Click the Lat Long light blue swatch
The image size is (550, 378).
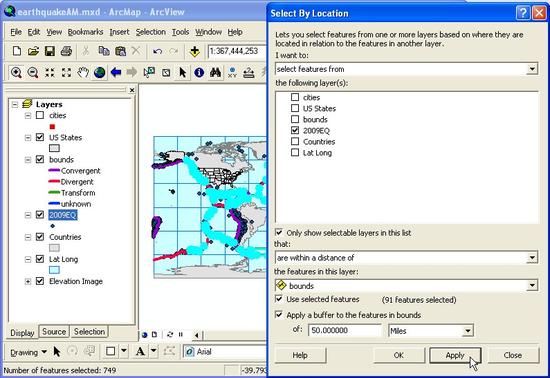pos(54,270)
